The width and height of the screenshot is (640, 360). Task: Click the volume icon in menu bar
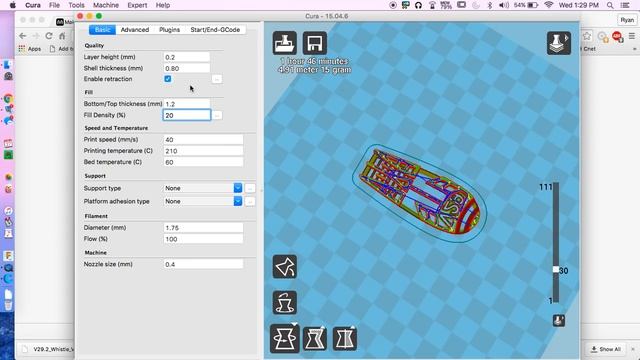click(504, 5)
